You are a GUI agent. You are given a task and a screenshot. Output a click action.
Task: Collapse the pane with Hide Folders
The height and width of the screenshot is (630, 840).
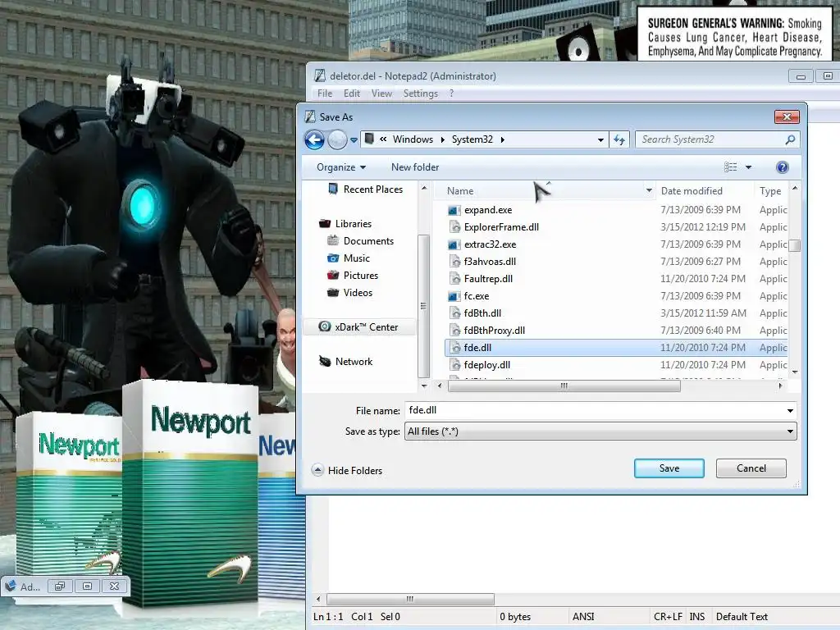tap(347, 470)
